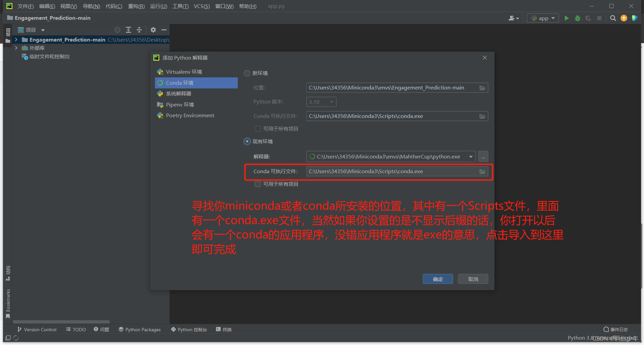Click the locate-file target icon in project panel

[117, 30]
